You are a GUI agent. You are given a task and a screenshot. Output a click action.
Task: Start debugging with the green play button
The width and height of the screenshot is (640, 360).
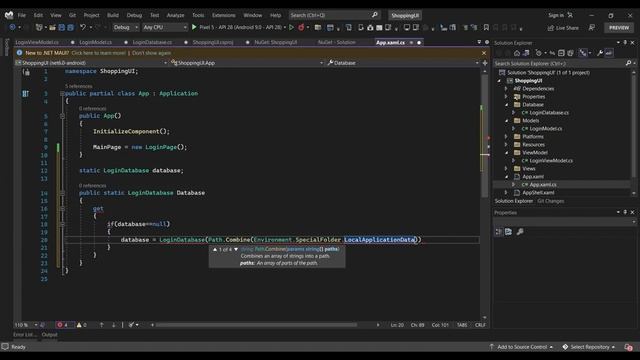tap(194, 27)
